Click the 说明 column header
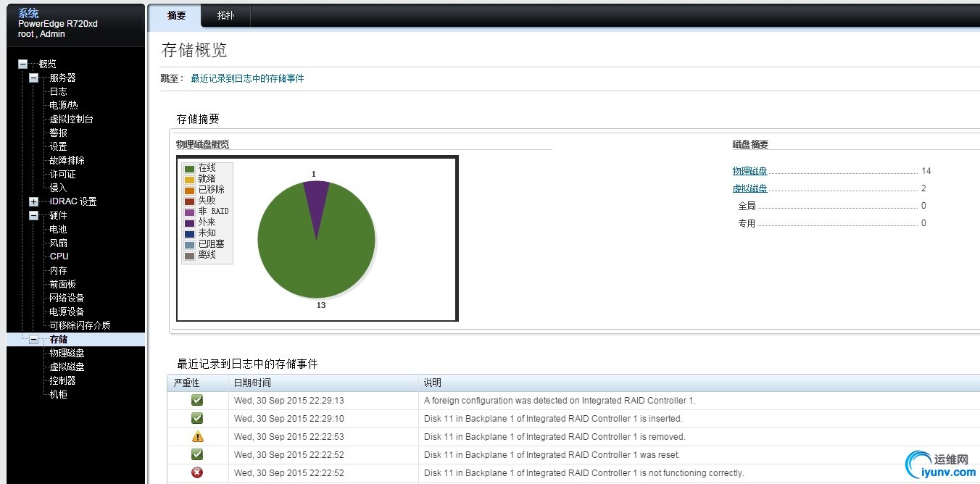This screenshot has width=980, height=484. [x=700, y=383]
